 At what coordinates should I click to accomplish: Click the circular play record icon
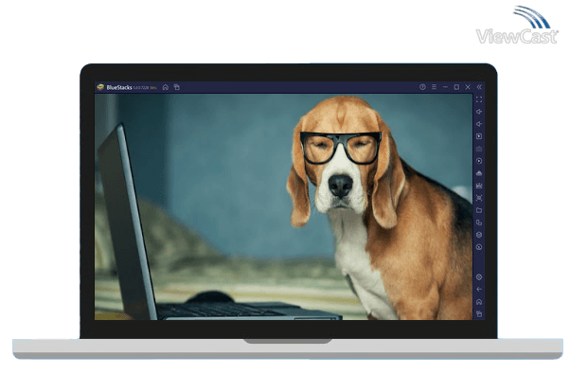(x=479, y=161)
